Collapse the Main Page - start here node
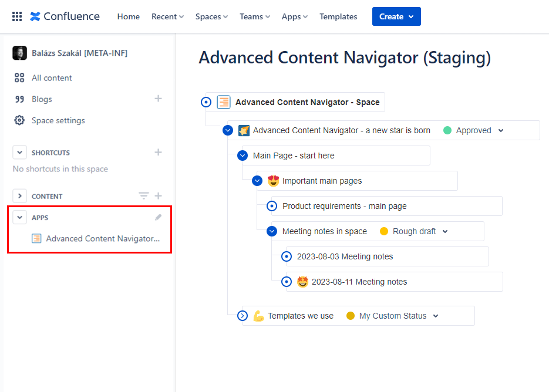The width and height of the screenshot is (549, 392). pos(242,156)
